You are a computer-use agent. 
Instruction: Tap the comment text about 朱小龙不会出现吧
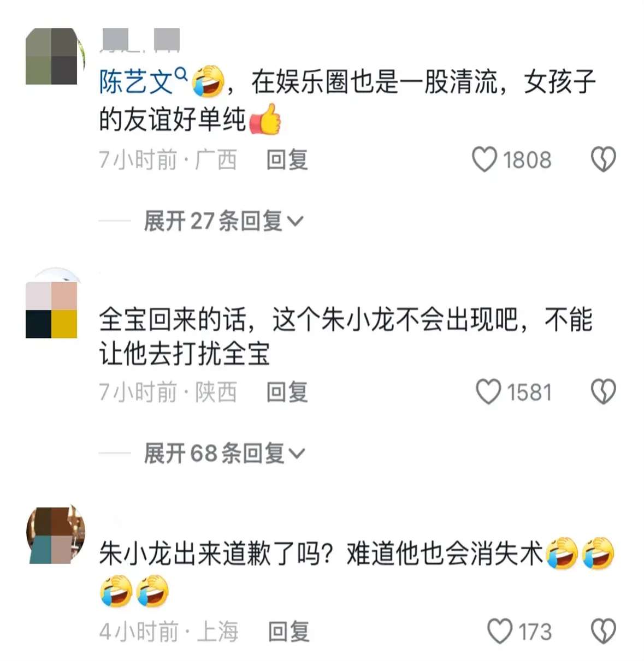click(346, 336)
